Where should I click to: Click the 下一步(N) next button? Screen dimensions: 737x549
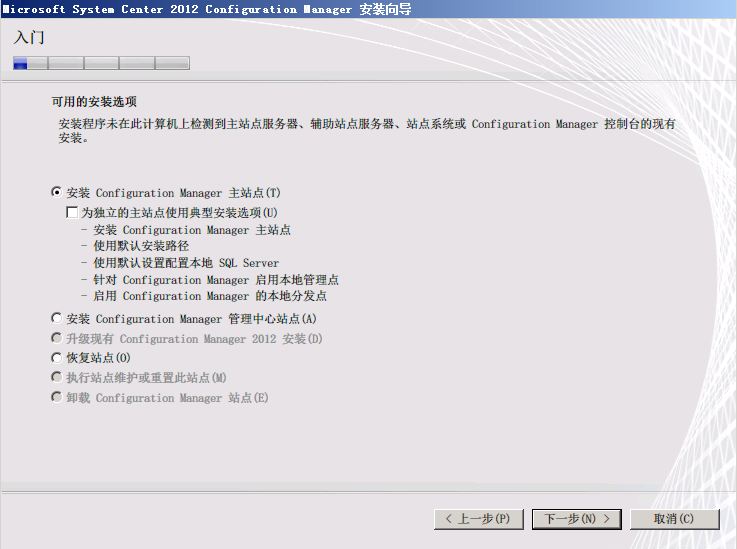point(577,519)
